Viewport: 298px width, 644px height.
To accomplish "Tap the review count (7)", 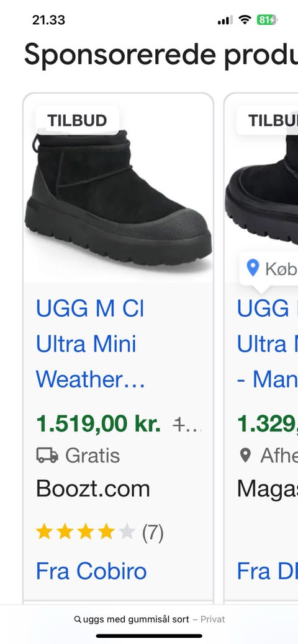I will coord(153,532).
